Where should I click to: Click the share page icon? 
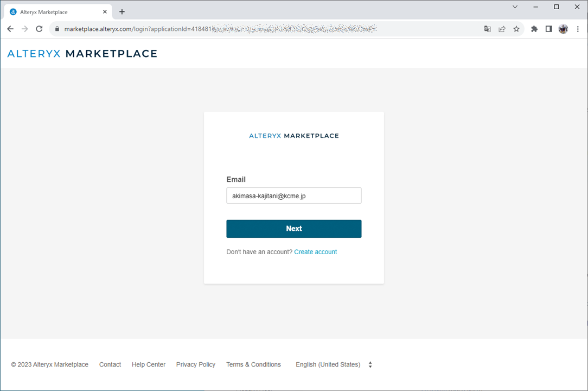coord(502,29)
